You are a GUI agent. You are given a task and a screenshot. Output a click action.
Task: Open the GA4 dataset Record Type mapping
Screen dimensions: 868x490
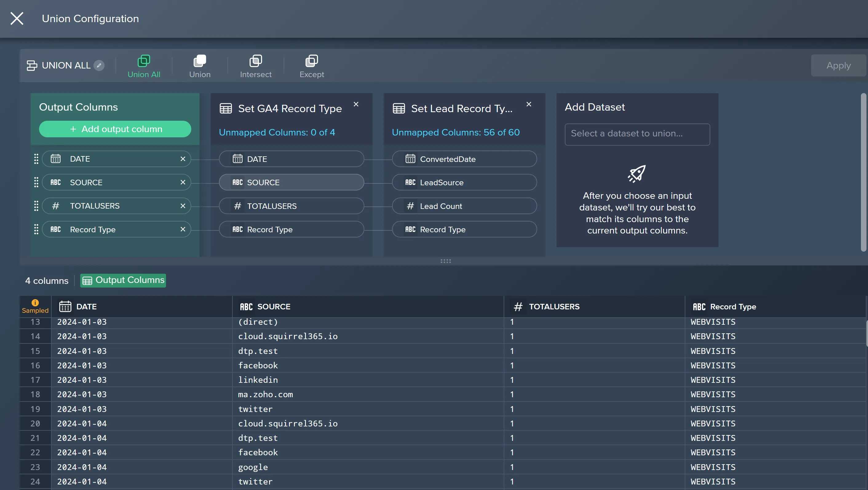(x=291, y=229)
